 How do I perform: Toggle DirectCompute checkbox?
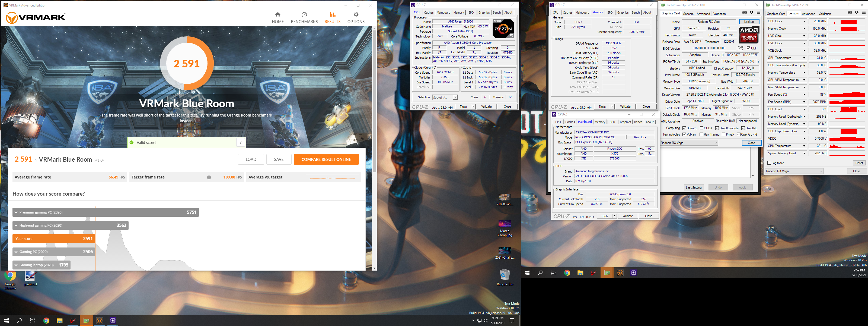tap(717, 128)
